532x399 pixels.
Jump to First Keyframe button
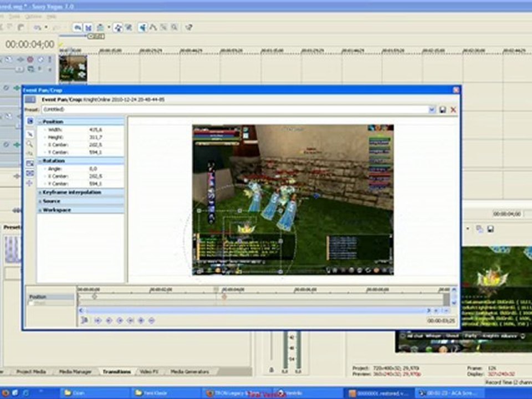tap(98, 320)
